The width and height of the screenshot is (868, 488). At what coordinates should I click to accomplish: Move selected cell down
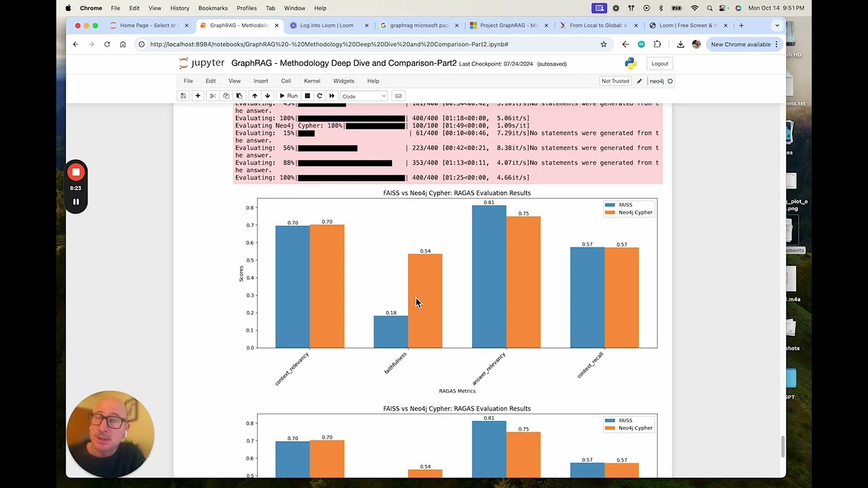point(267,96)
